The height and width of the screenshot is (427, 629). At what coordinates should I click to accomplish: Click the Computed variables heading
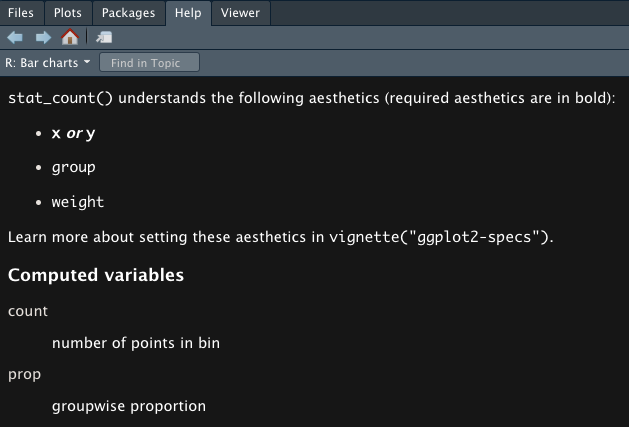pyautogui.click(x=96, y=275)
